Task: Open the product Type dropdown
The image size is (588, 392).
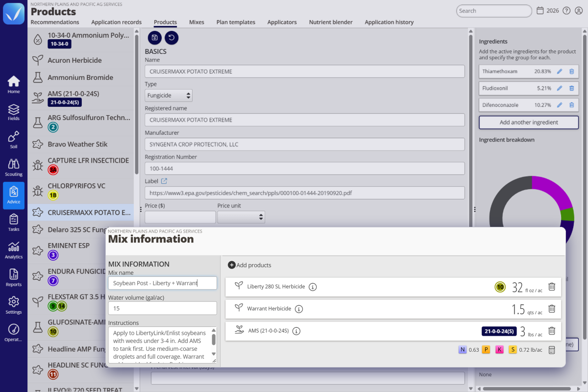Action: click(169, 96)
